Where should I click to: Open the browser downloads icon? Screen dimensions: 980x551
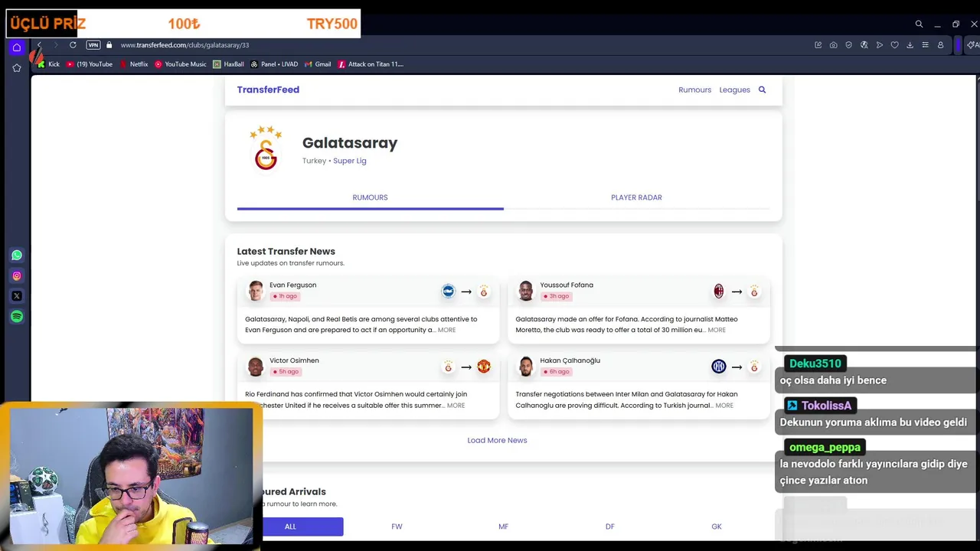tap(910, 45)
